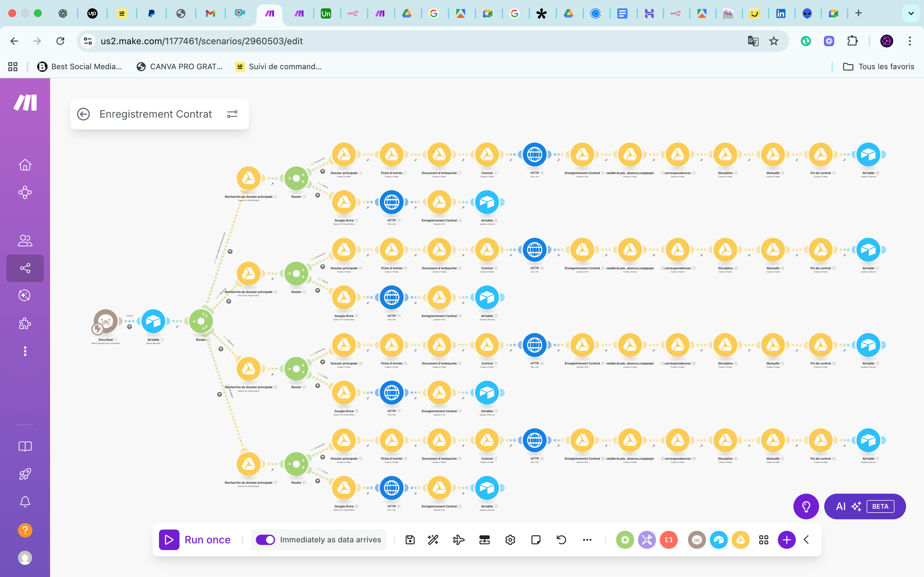
Task: Add a module with purple plus button
Action: tap(787, 539)
